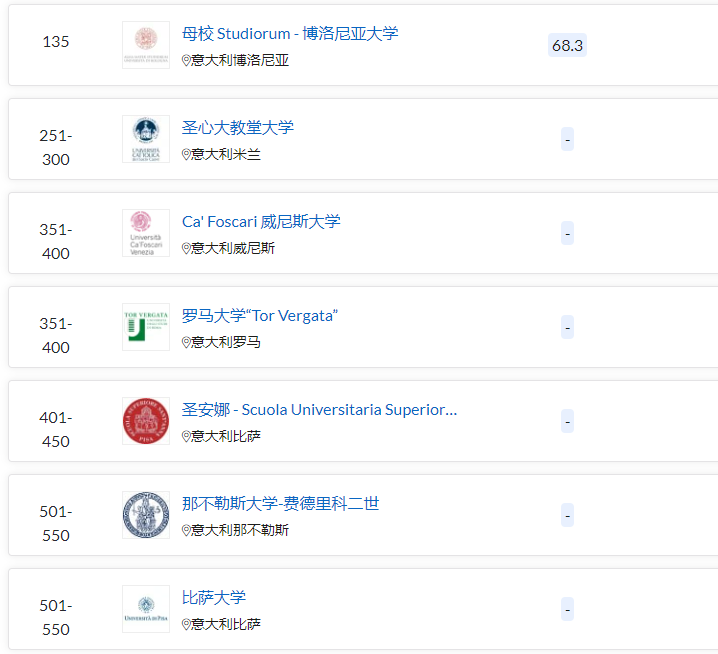
Task: Click the location text 意大利那不勒斯
Action: tap(240, 530)
